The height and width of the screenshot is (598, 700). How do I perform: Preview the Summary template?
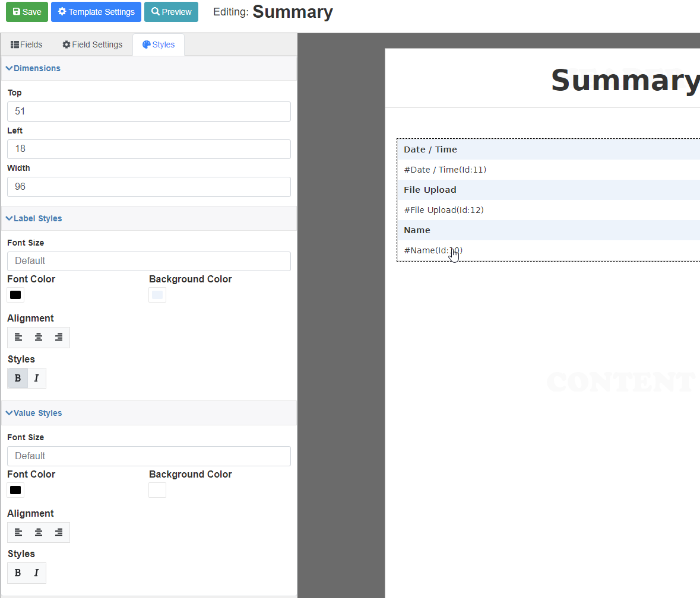[171, 12]
